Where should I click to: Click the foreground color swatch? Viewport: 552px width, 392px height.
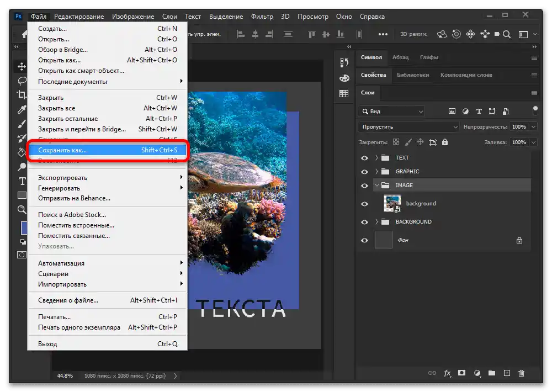[x=24, y=227]
